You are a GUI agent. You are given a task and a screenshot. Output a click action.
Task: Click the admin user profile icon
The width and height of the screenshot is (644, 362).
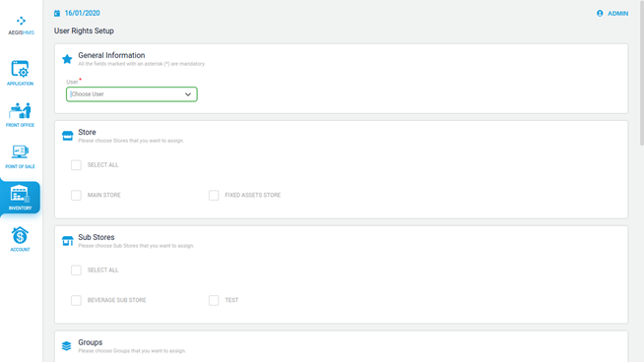(600, 14)
